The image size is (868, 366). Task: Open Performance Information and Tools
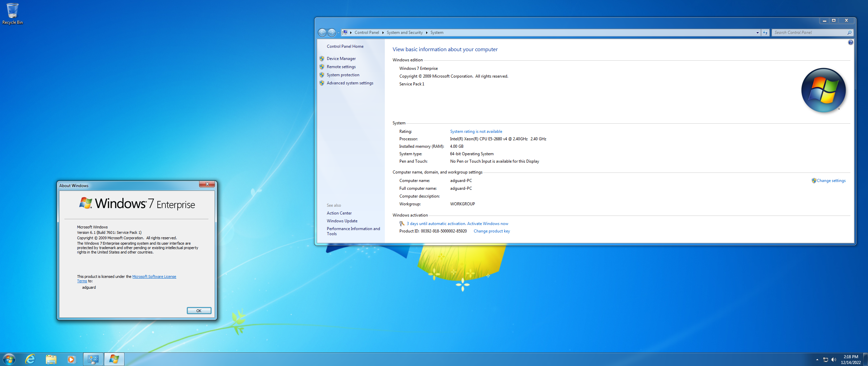[353, 231]
